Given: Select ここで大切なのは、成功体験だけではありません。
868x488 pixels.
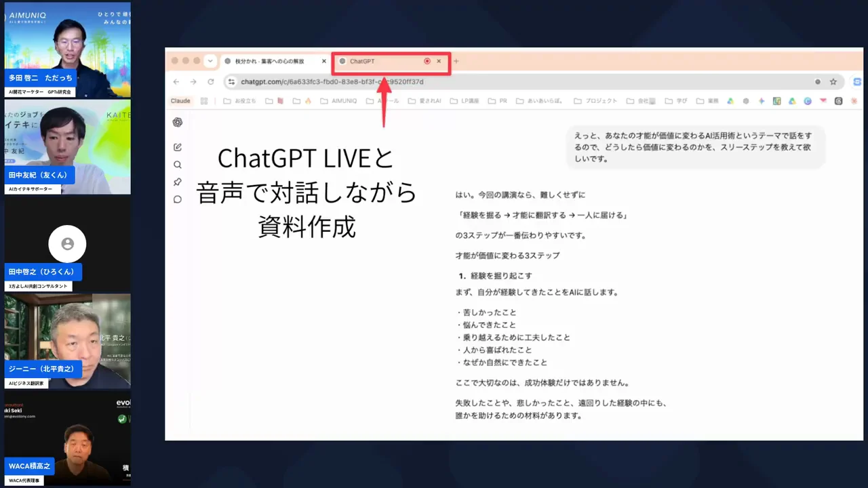Looking at the screenshot, I should coord(543,383).
